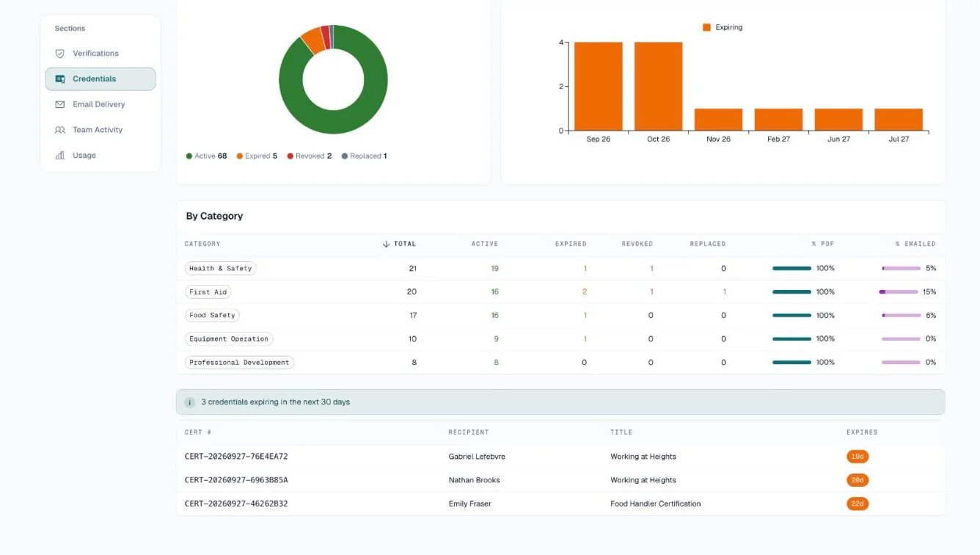Toggle the Expiring legend in bar chart

(723, 27)
